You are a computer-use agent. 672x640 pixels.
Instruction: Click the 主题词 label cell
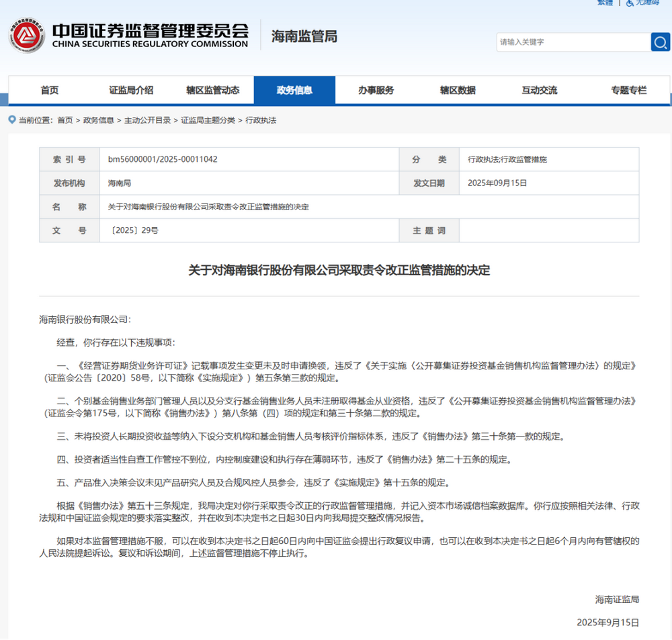coord(429,230)
